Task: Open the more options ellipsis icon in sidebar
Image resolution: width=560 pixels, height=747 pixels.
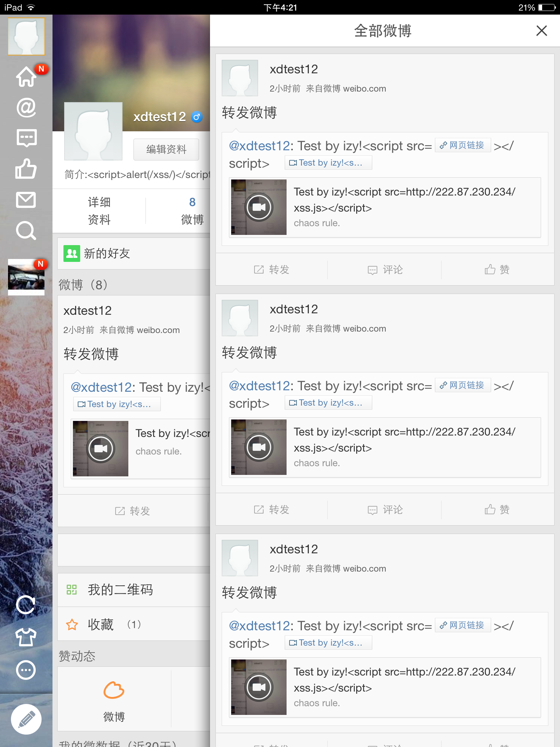Action: coord(26,670)
